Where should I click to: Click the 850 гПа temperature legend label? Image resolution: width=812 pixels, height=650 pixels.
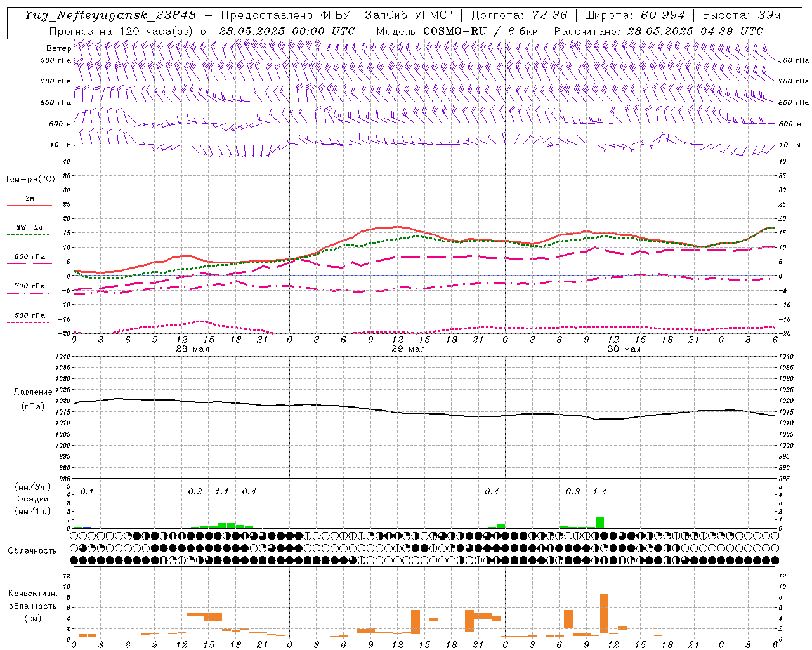[x=30, y=257]
